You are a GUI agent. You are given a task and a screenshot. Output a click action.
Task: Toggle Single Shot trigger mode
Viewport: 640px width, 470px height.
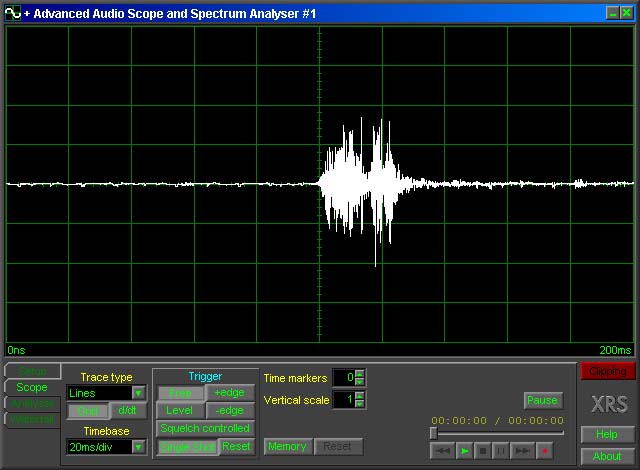[188, 447]
